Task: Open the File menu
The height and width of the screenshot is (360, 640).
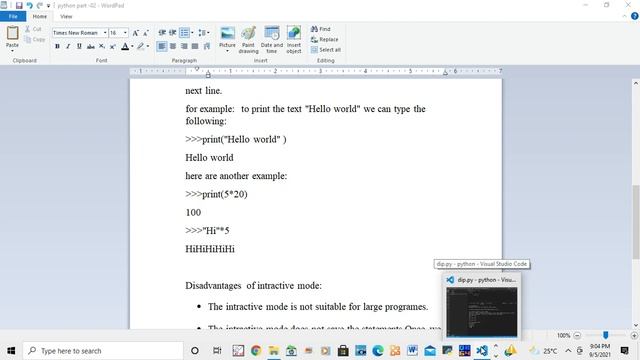Action: (x=13, y=16)
